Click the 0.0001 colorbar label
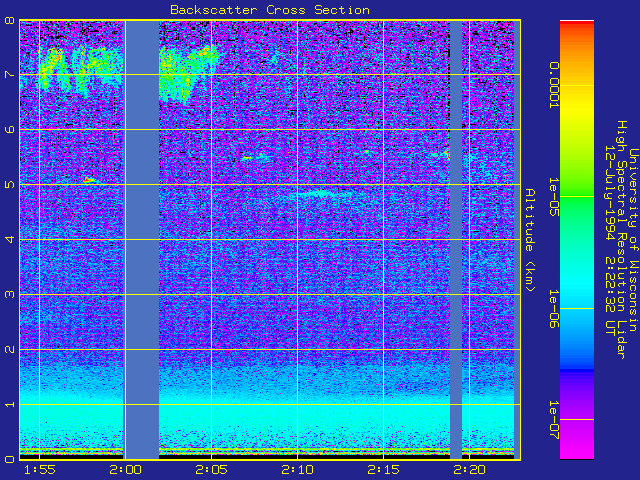 click(x=553, y=85)
